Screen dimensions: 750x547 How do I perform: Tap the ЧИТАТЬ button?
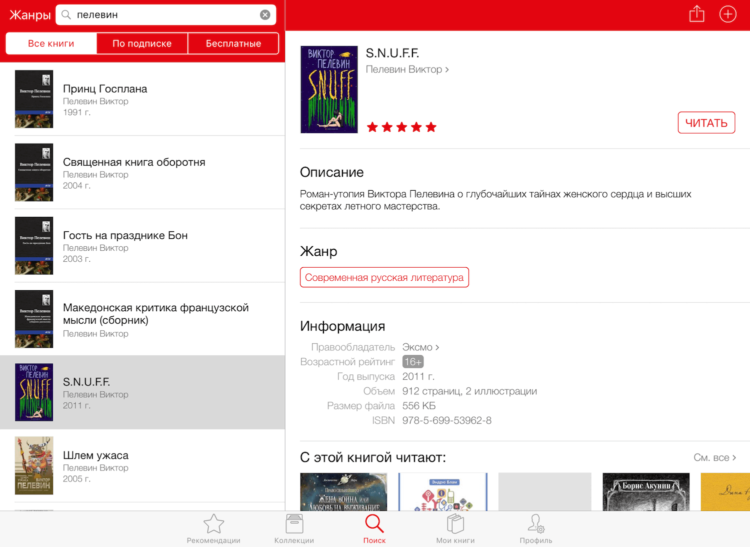point(706,123)
